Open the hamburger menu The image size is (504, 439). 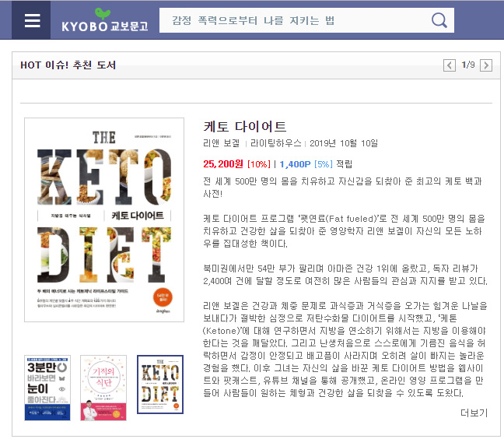click(32, 20)
